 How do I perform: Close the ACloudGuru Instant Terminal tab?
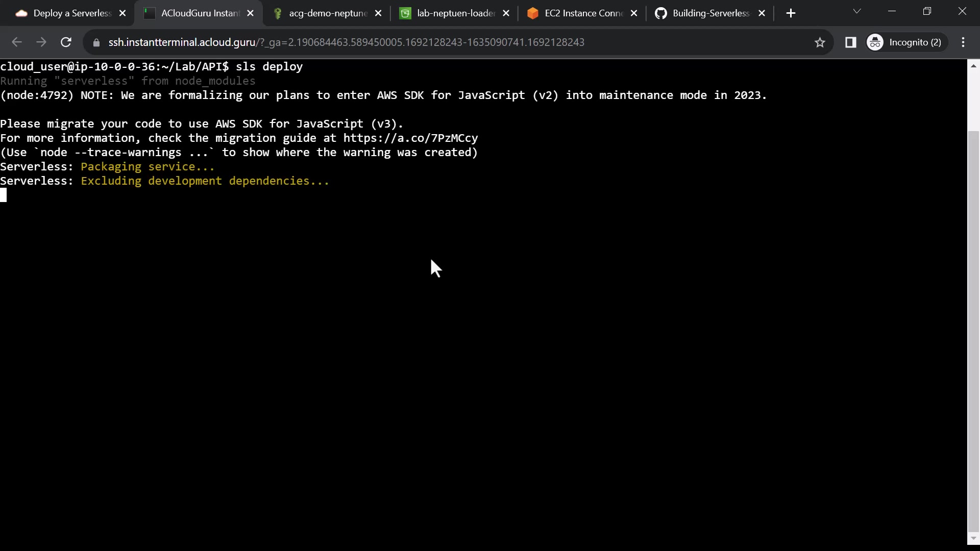[250, 13]
